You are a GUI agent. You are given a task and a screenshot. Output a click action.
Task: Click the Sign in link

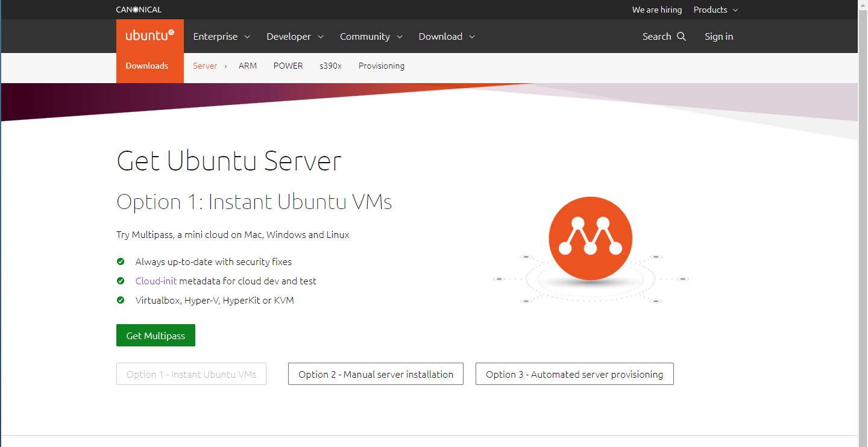point(719,37)
